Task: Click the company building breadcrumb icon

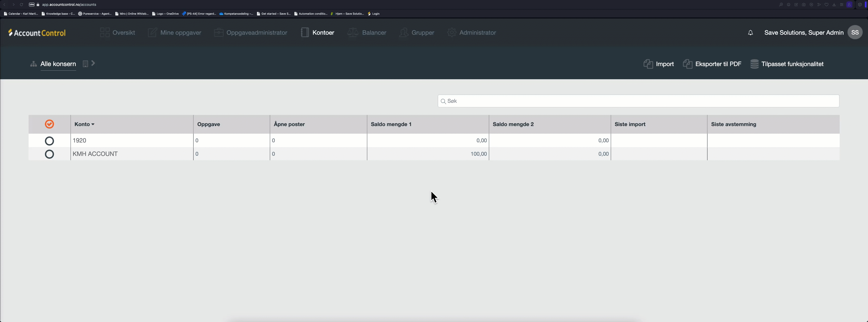Action: click(x=85, y=64)
